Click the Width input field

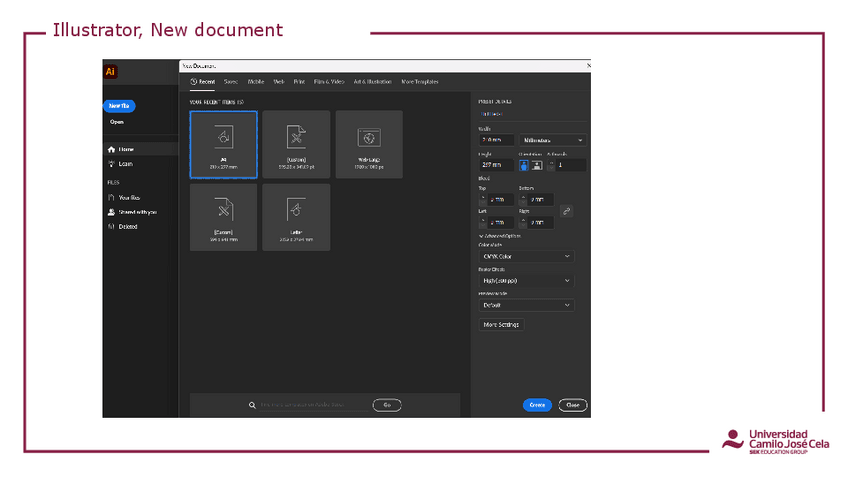(496, 141)
